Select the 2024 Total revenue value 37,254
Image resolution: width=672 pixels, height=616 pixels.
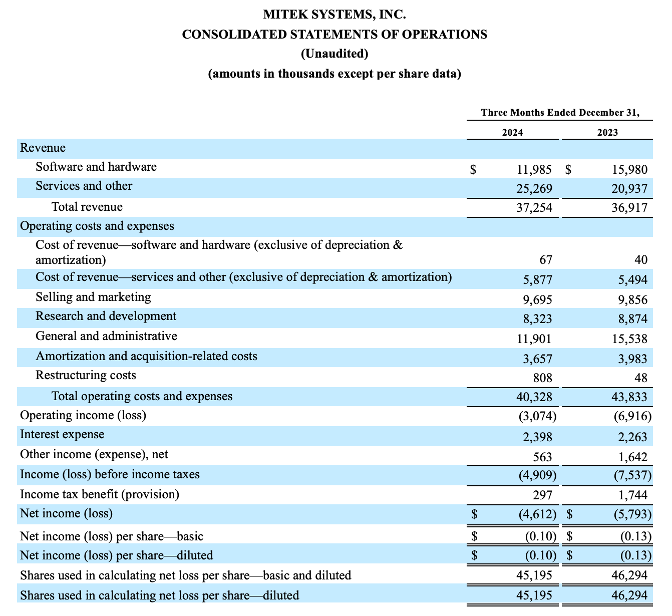[x=534, y=207]
